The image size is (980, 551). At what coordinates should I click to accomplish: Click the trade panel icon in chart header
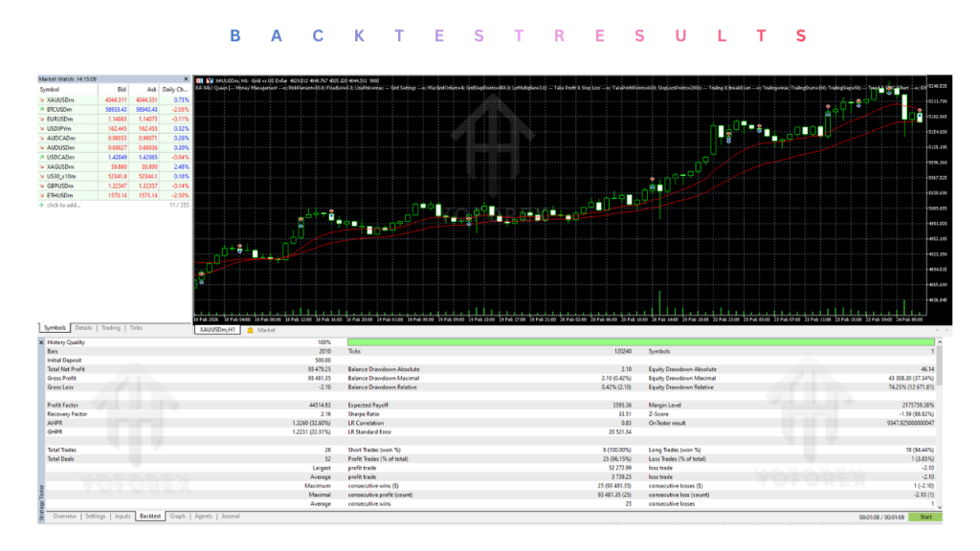tap(210, 80)
